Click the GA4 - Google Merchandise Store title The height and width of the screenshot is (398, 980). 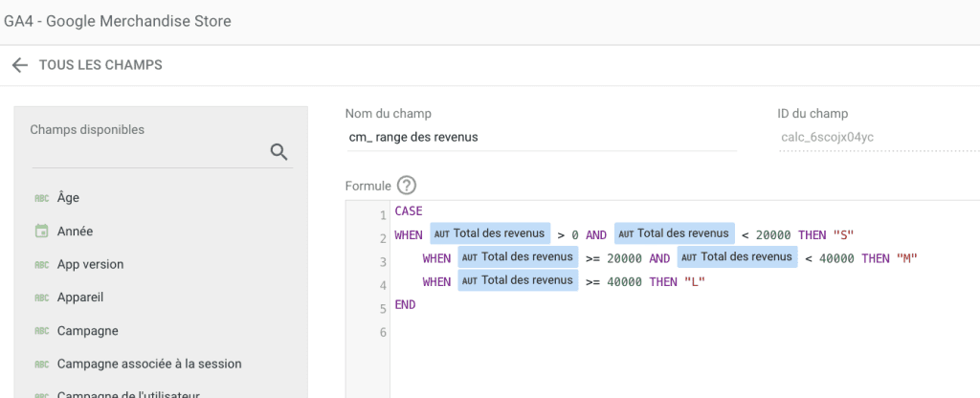(x=118, y=21)
